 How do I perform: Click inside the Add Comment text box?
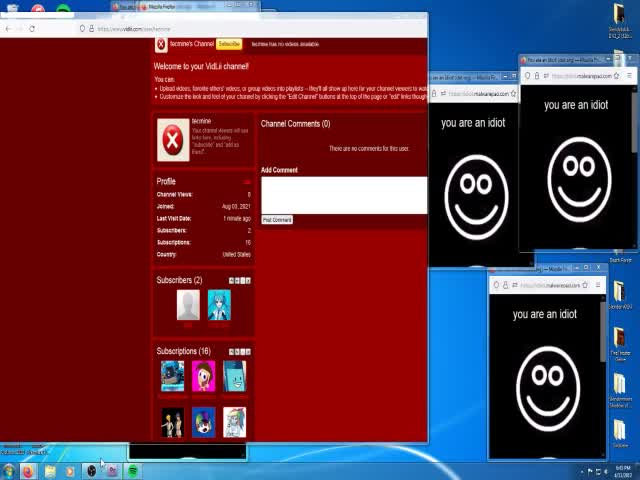click(344, 195)
